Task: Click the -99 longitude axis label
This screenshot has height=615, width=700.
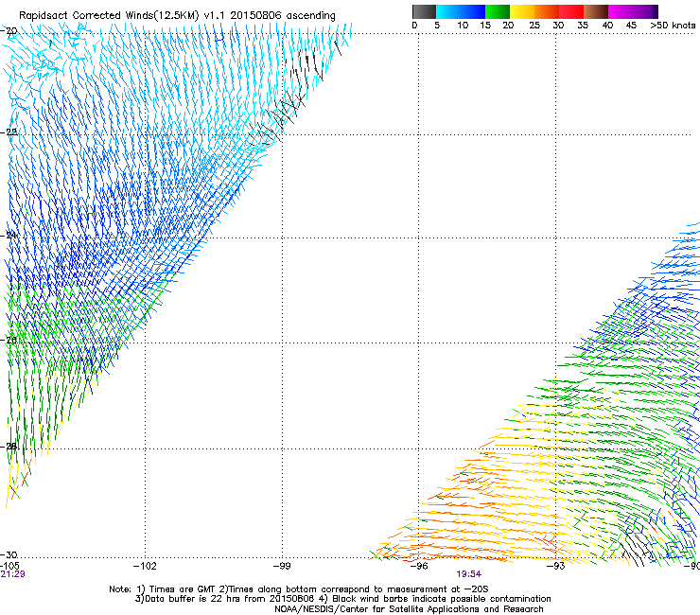Action: [x=282, y=566]
